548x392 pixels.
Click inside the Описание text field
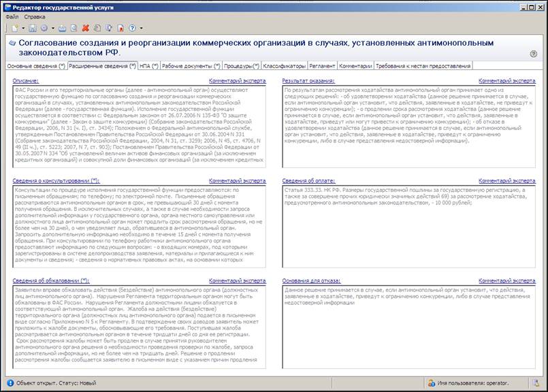point(139,127)
